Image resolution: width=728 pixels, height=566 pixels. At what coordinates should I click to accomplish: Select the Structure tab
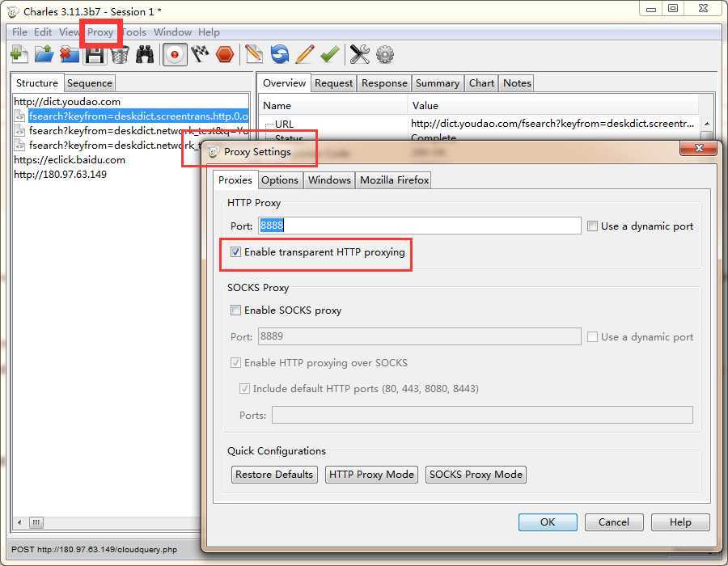[37, 82]
